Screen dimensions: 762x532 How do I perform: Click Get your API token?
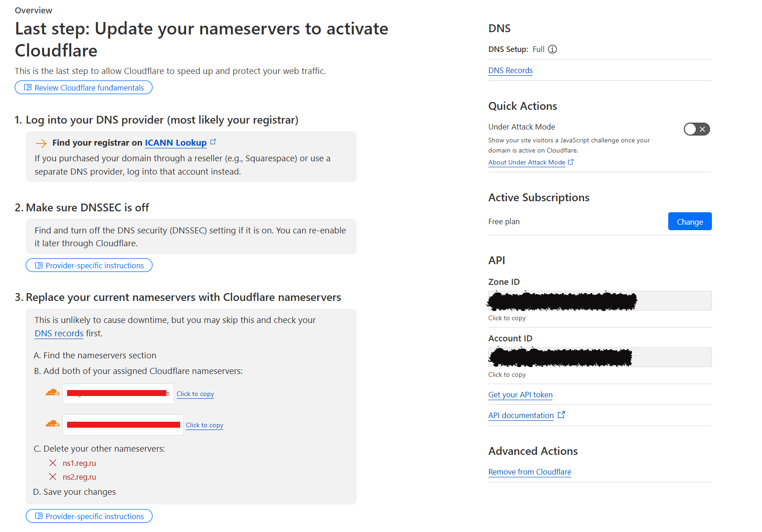[520, 395]
